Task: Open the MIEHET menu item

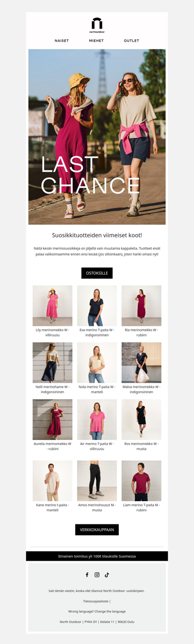Action: [x=96, y=41]
